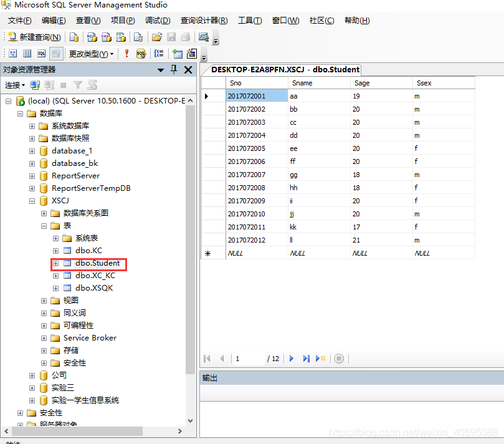This screenshot has height=444, width=504.
Task: Click the Verify SQL syntax icon
Action: pos(141,54)
